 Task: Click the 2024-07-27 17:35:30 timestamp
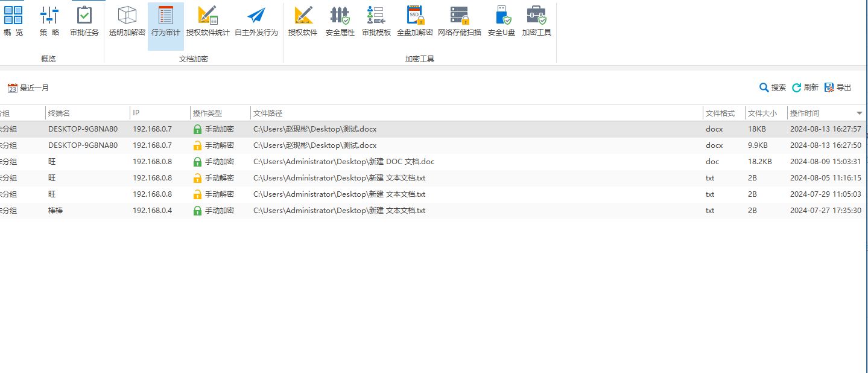826,211
